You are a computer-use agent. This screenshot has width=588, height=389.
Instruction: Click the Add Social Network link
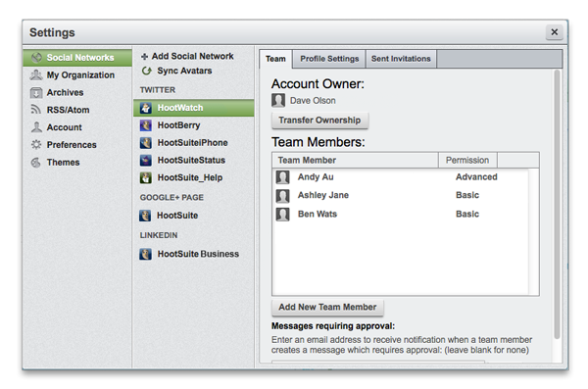pos(192,56)
